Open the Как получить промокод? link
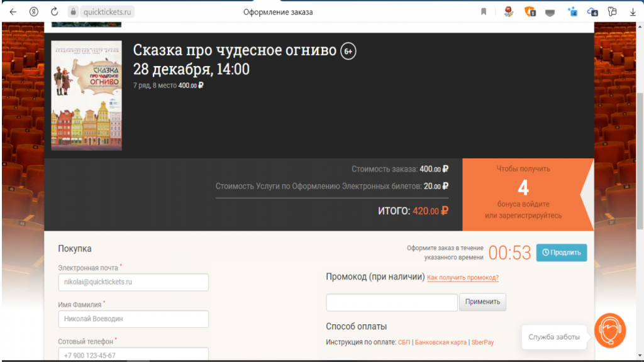 [x=464, y=277]
